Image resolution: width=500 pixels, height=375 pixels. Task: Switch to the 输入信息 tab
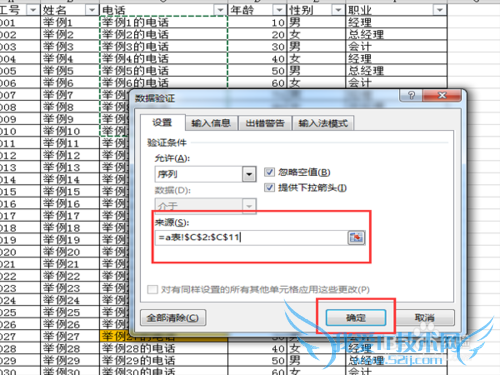pos(211,123)
